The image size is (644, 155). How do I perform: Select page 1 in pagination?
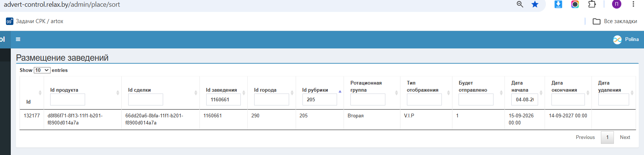click(x=608, y=137)
